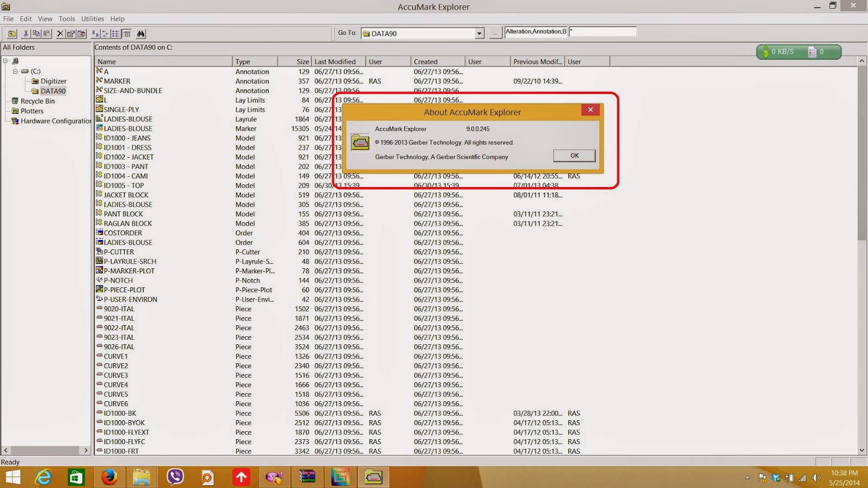Screen dimensions: 868x488
Task: Click the Cut scissors toolbar icon
Action: [x=25, y=34]
